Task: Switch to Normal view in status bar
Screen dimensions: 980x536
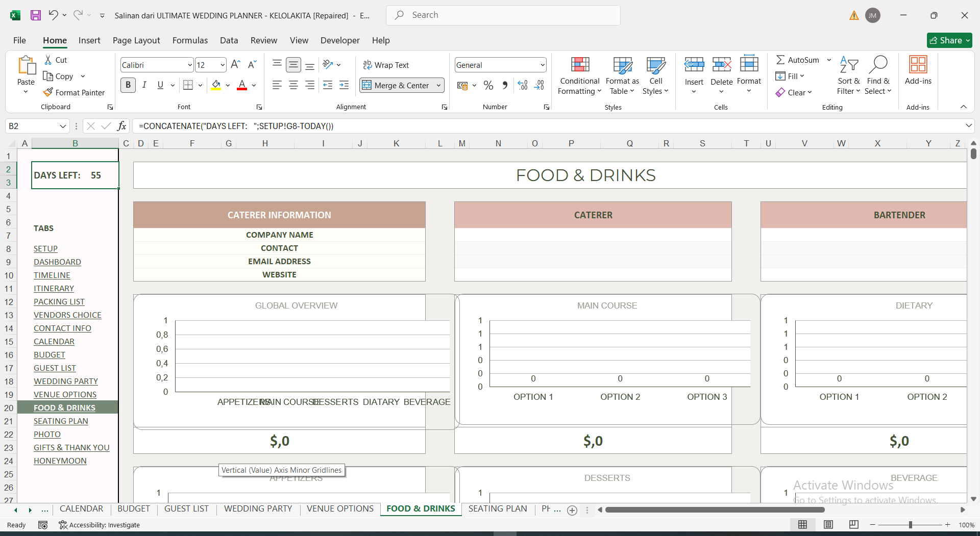Action: pyautogui.click(x=802, y=525)
